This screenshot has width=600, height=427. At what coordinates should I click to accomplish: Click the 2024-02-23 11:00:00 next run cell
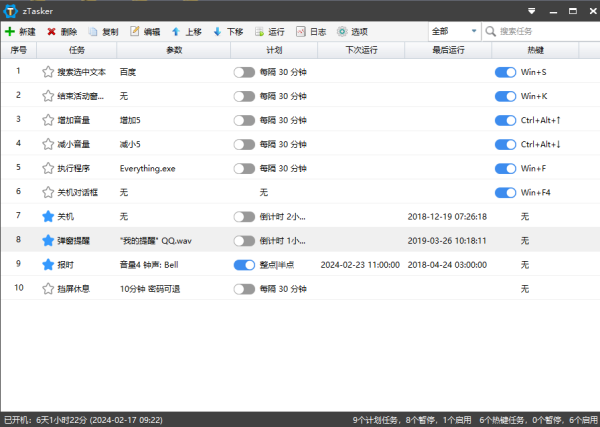[x=360, y=265]
